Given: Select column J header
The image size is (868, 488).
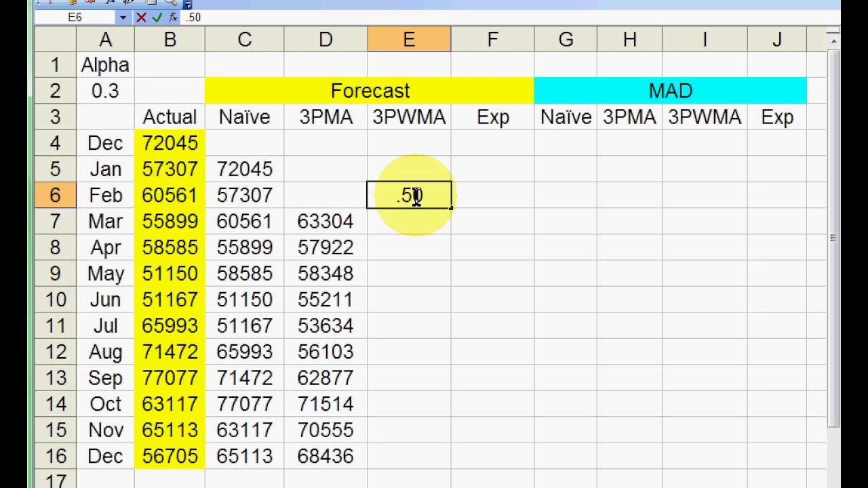Looking at the screenshot, I should tap(777, 39).
